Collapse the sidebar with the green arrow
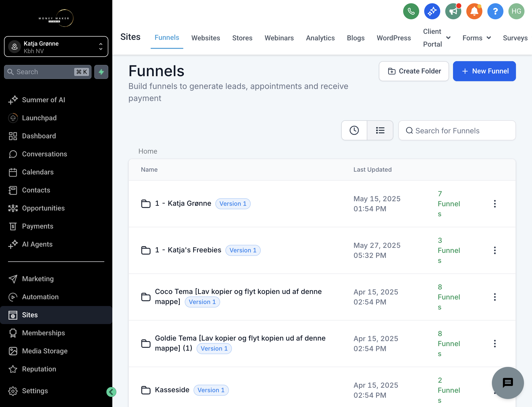The width and height of the screenshot is (532, 407). [111, 392]
